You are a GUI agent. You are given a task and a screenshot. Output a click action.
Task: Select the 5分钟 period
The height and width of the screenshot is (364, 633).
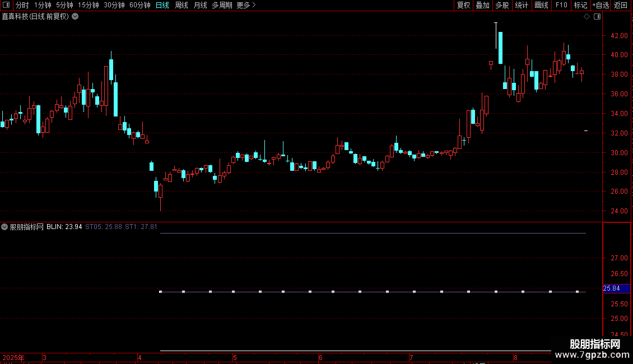(x=64, y=5)
